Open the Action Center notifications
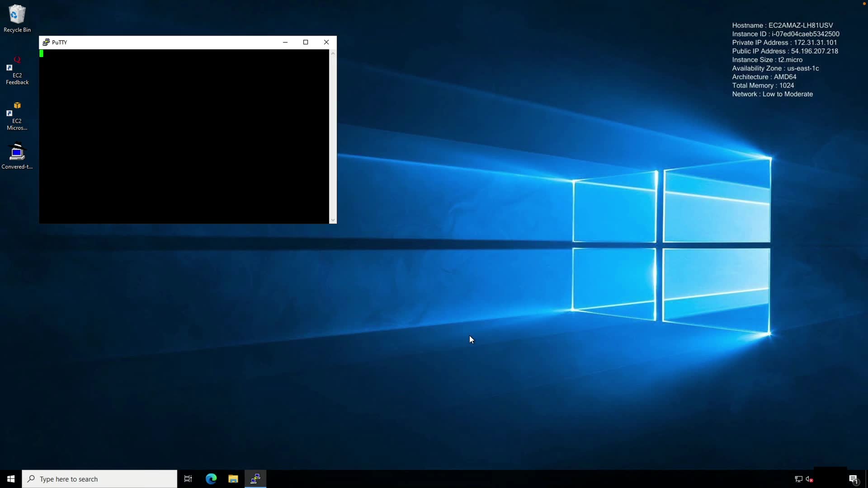The height and width of the screenshot is (488, 868). (x=853, y=479)
